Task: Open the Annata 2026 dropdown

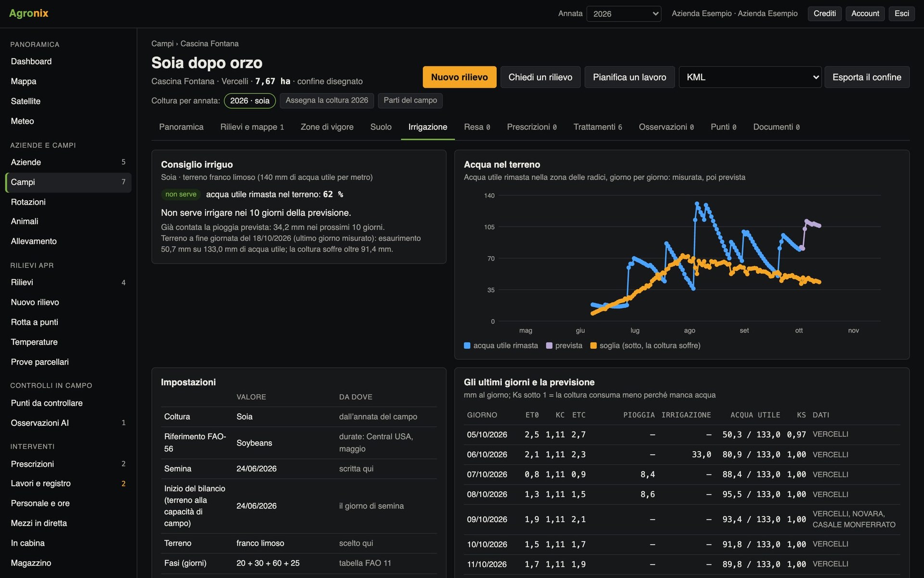Action: (x=624, y=13)
